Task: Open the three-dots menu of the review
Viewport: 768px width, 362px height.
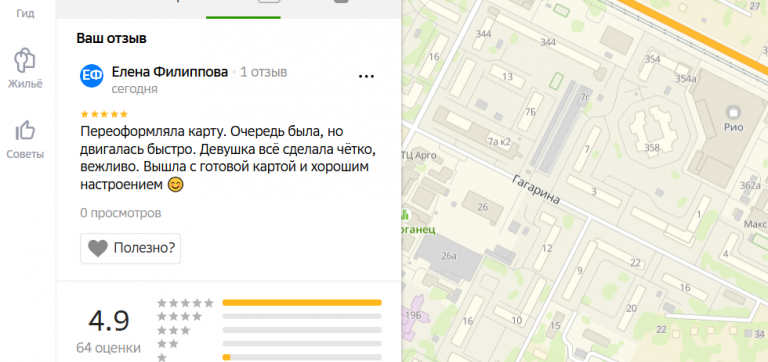Action: coord(366,76)
